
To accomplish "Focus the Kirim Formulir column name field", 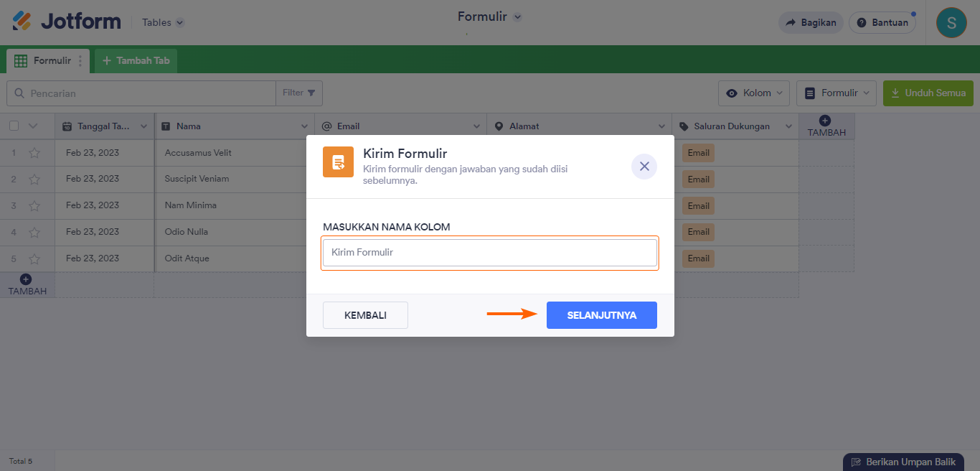I will (x=489, y=253).
